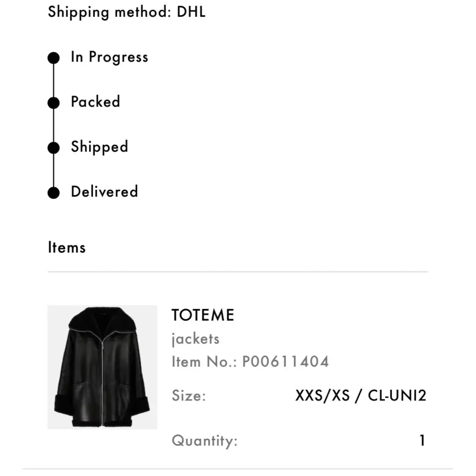The height and width of the screenshot is (476, 476).
Task: Click the Size label
Action: coord(189,396)
